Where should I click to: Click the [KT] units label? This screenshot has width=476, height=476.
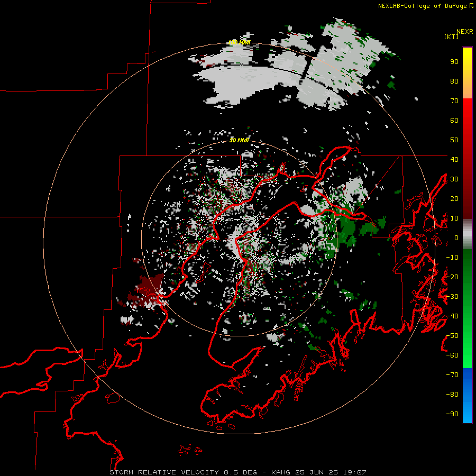tap(452, 36)
